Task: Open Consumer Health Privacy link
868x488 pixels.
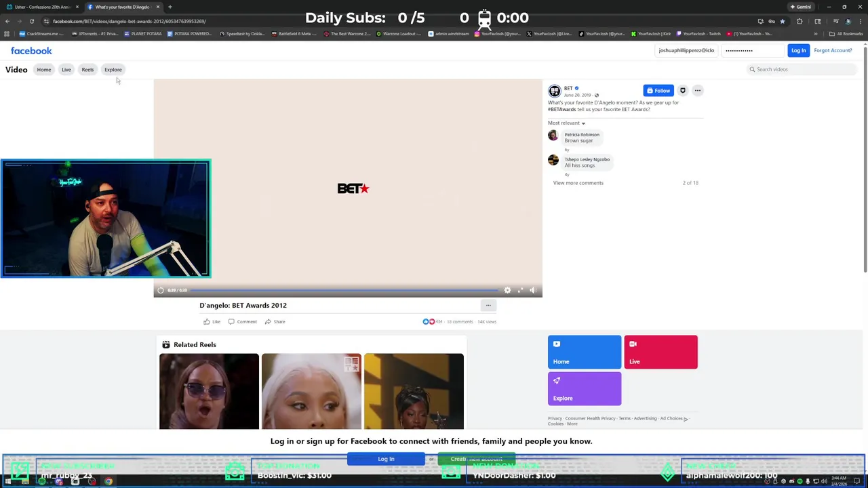Action: click(590, 419)
